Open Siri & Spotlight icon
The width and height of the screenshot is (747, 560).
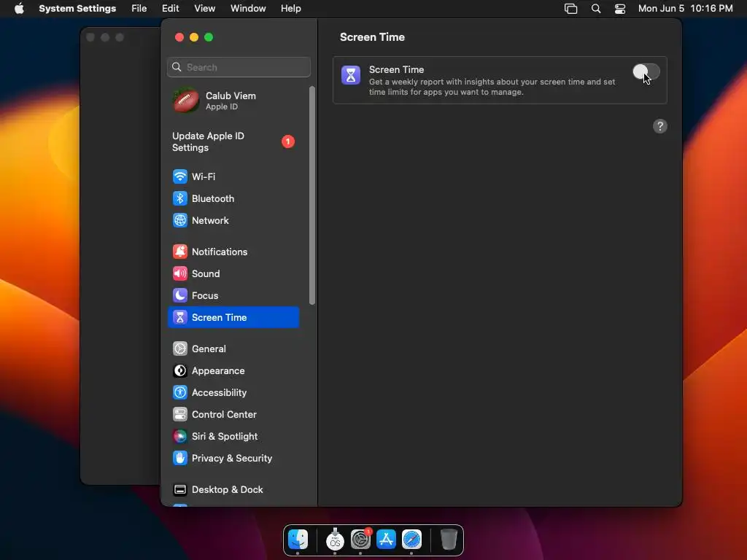[x=179, y=437]
